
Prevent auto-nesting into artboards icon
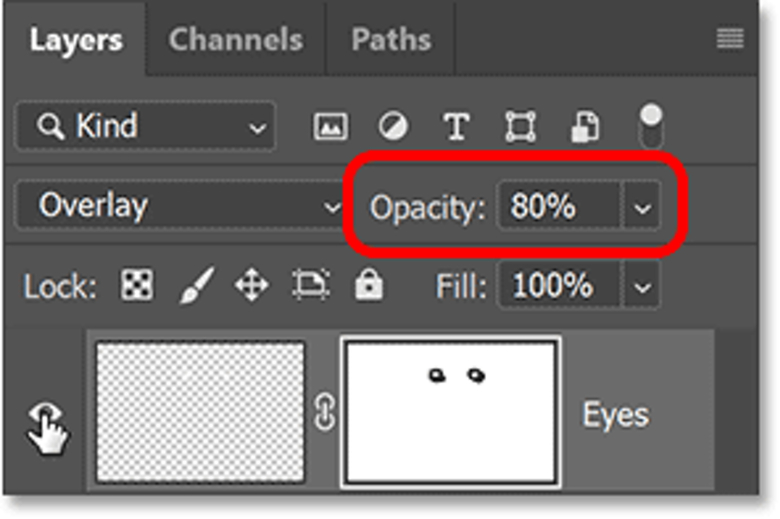[x=311, y=285]
